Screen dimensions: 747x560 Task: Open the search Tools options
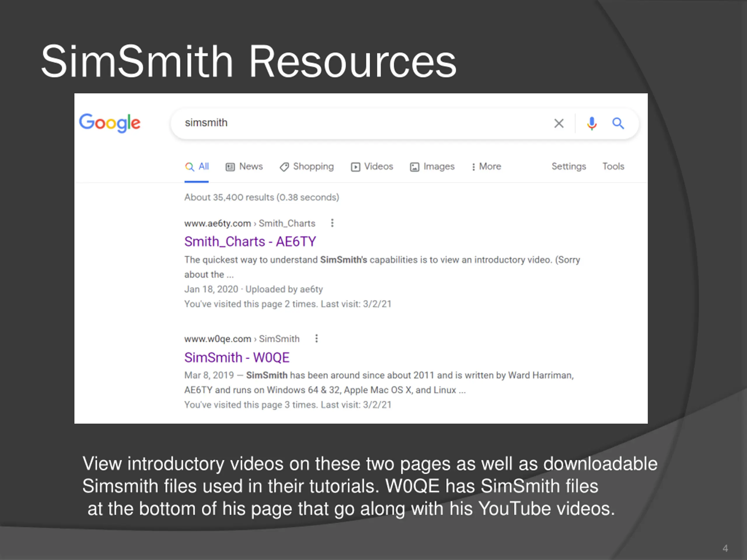click(x=613, y=167)
